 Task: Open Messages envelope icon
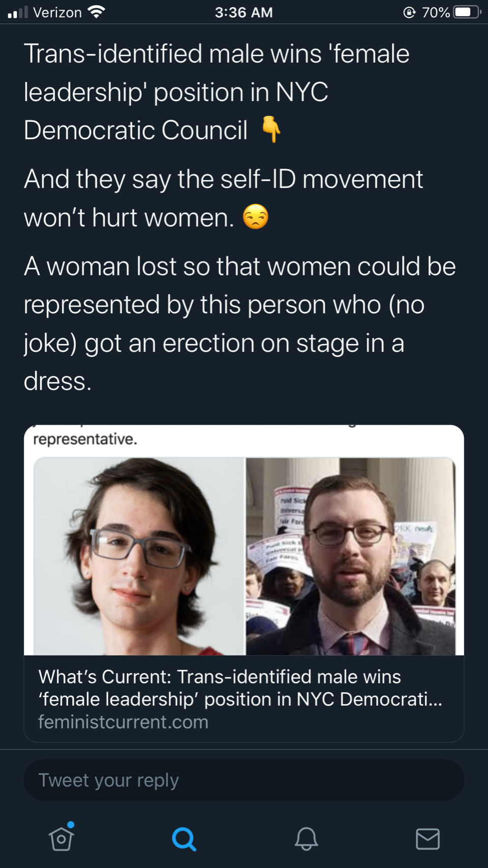[x=428, y=839]
